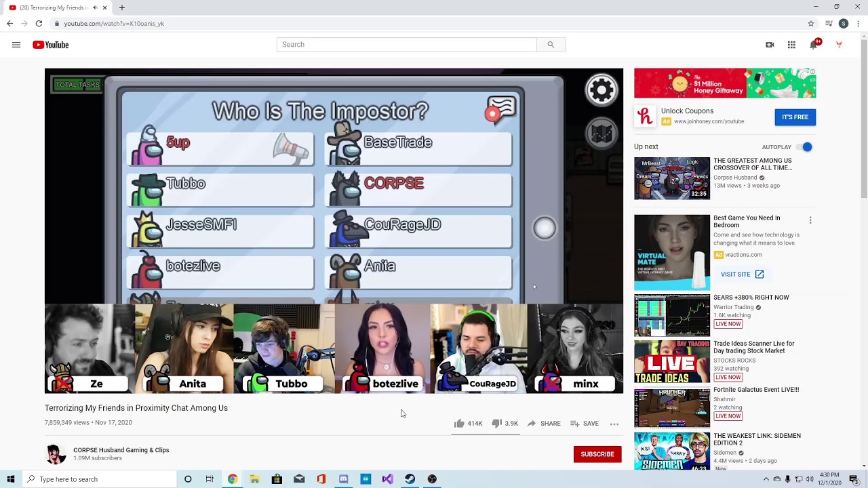Open CORPSE Husband Gaming & Clips channel
Viewport: 868px width, 488px height.
(121, 450)
